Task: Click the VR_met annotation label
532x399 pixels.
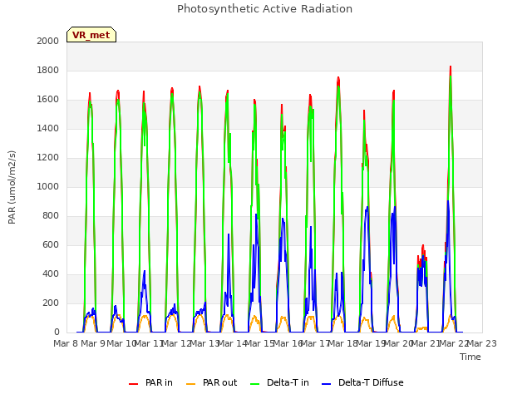Action: click(x=91, y=35)
